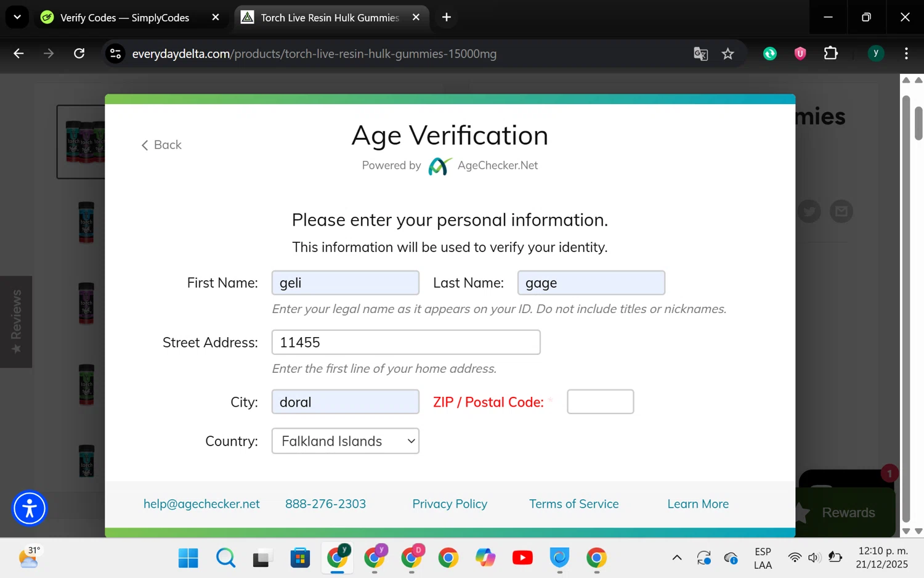Open the Wi-Fi network tray icon
The width and height of the screenshot is (924, 578).
pyautogui.click(x=795, y=558)
